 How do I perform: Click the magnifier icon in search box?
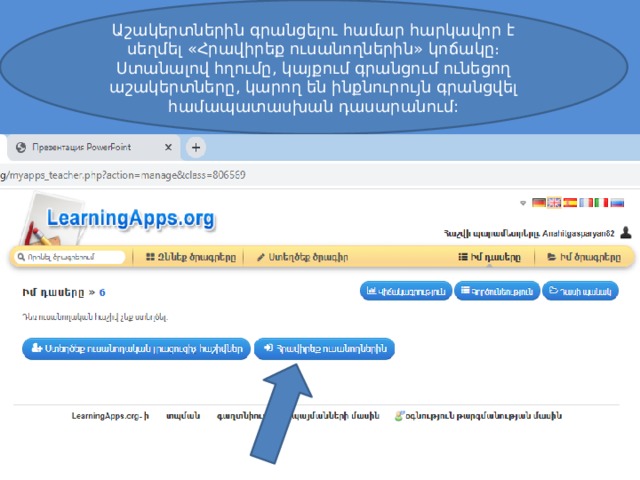coord(21,257)
